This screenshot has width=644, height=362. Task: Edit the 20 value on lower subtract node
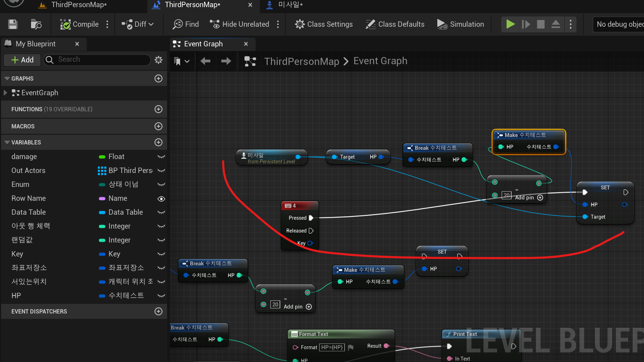click(275, 304)
